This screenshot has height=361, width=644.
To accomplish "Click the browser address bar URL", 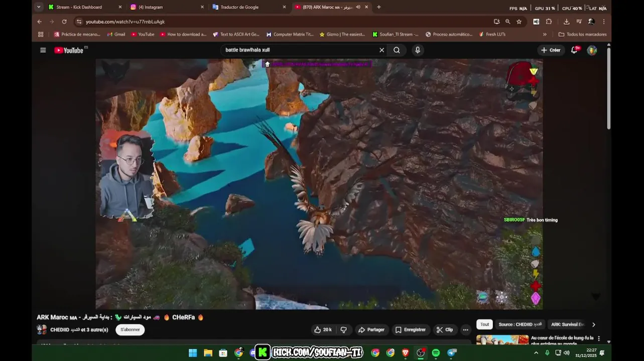I will 125,22.
